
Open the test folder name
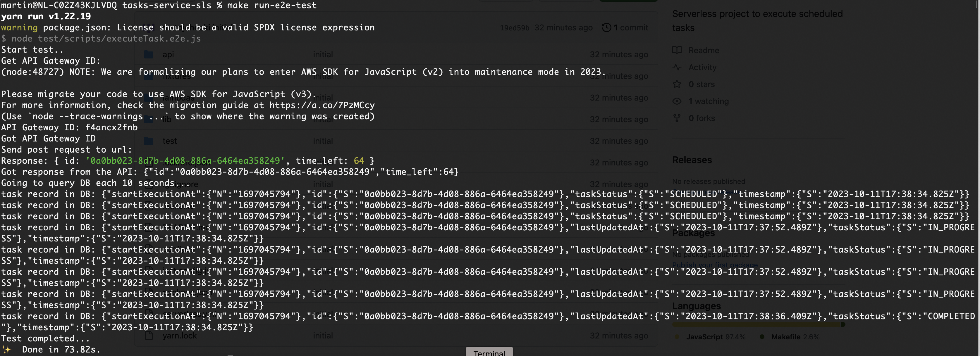click(x=170, y=141)
